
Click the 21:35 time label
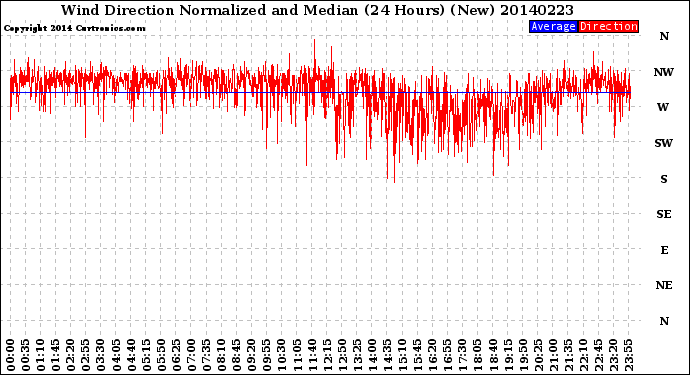[568, 355]
